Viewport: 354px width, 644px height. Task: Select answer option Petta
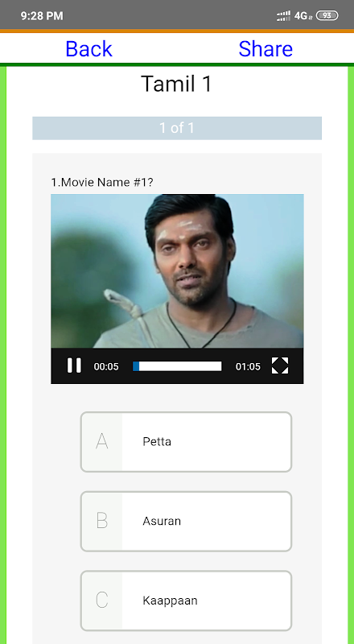click(186, 442)
